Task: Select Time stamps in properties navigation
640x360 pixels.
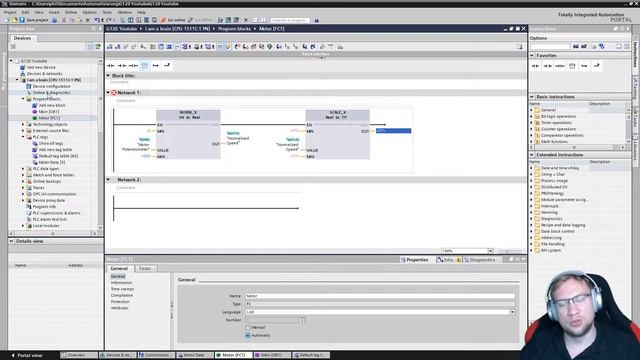Action: 122,289
